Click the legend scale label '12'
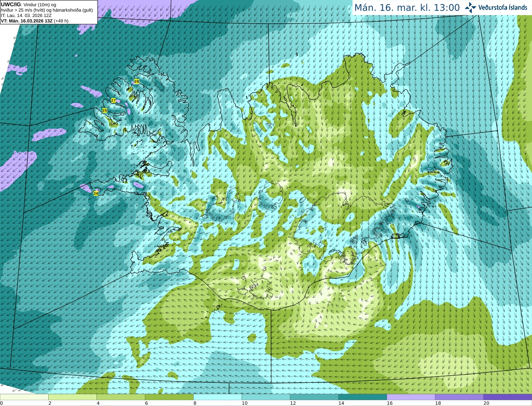Viewport: 532px width, 406px height. tap(293, 403)
